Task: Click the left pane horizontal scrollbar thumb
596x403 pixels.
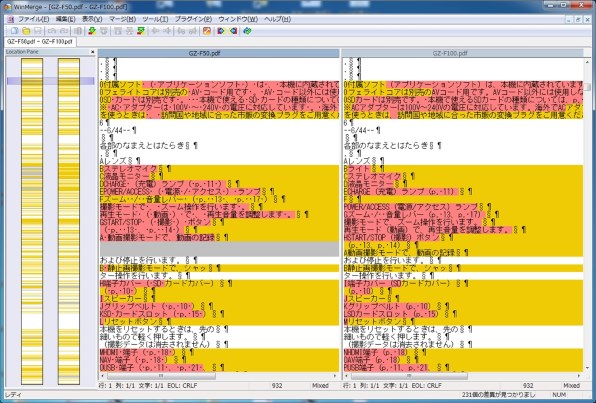Action: tap(161, 376)
